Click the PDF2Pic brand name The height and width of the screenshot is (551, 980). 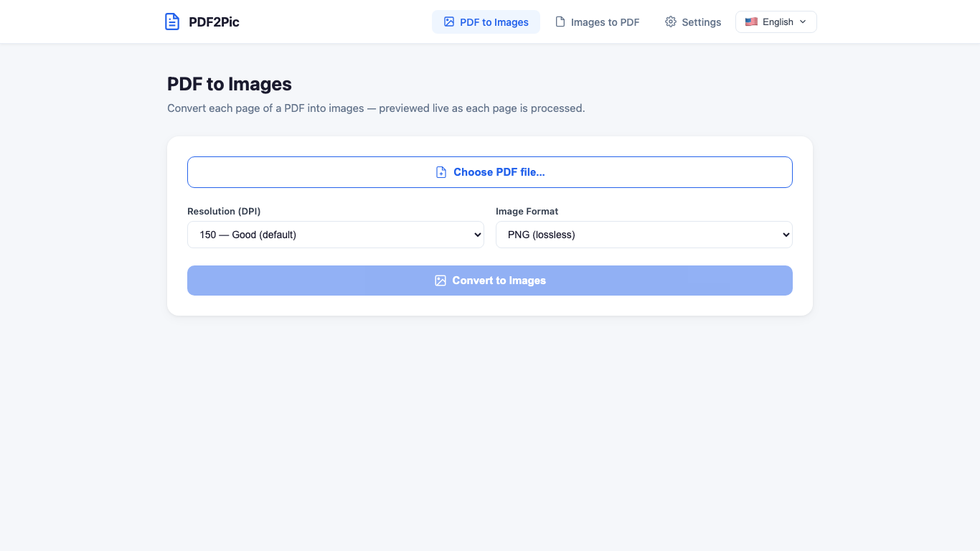pyautogui.click(x=214, y=22)
